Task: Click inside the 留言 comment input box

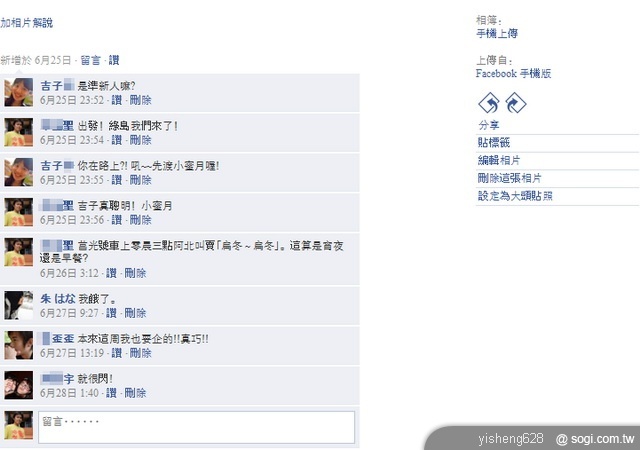Action: pos(196,427)
